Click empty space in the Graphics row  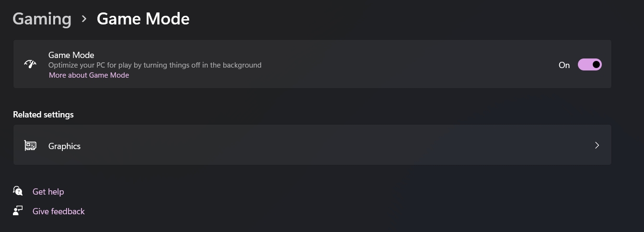(335, 145)
